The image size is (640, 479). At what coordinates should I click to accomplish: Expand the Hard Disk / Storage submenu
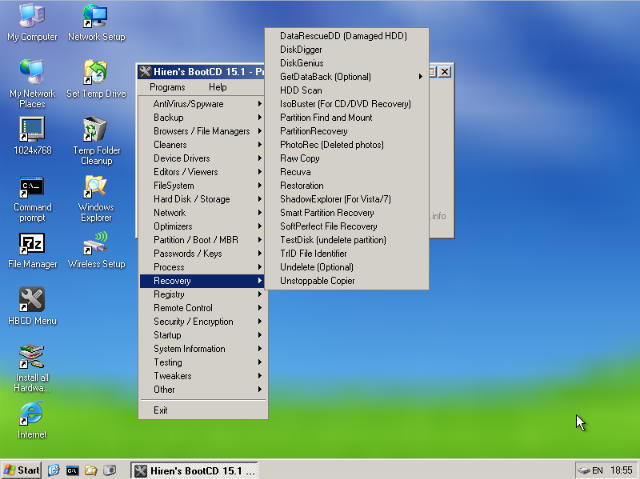[191, 199]
